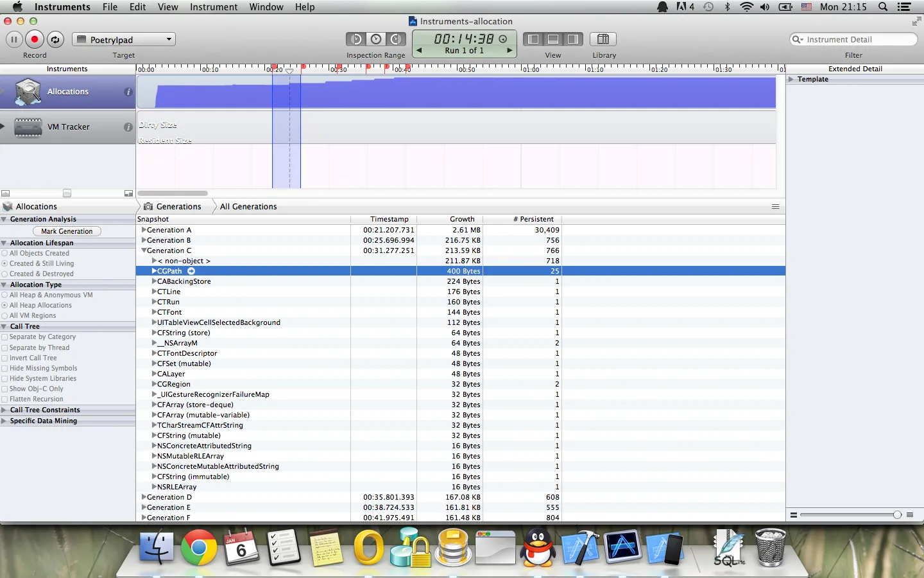Open the instrument Library

click(603, 39)
